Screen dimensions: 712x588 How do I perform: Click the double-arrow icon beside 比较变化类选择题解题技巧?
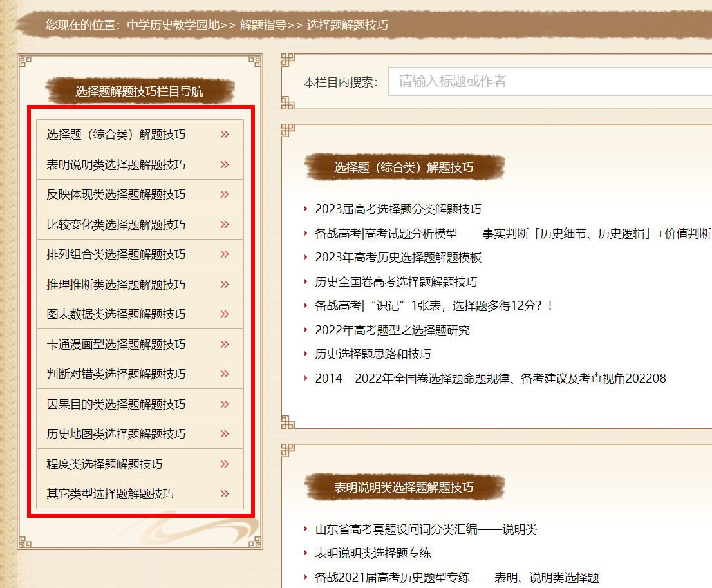pyautogui.click(x=225, y=225)
